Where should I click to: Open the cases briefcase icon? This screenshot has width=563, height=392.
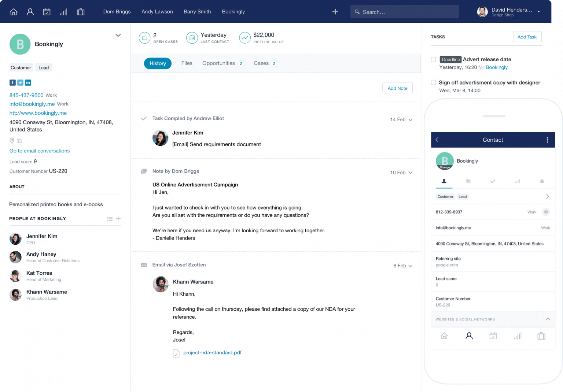coord(81,11)
